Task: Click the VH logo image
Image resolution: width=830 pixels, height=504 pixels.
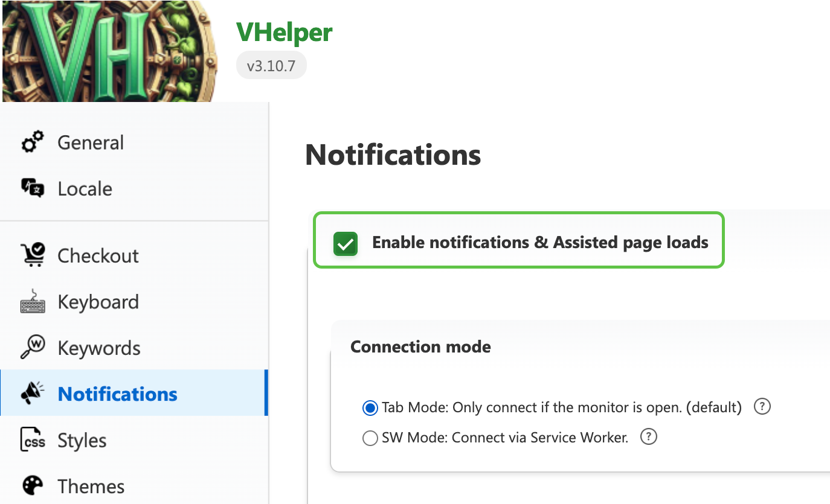Action: click(109, 51)
